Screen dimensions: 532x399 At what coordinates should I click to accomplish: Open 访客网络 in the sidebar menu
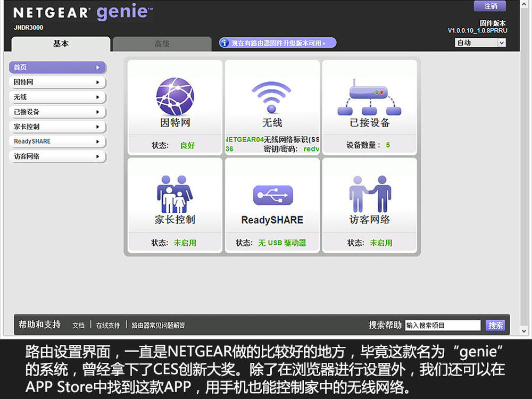57,156
